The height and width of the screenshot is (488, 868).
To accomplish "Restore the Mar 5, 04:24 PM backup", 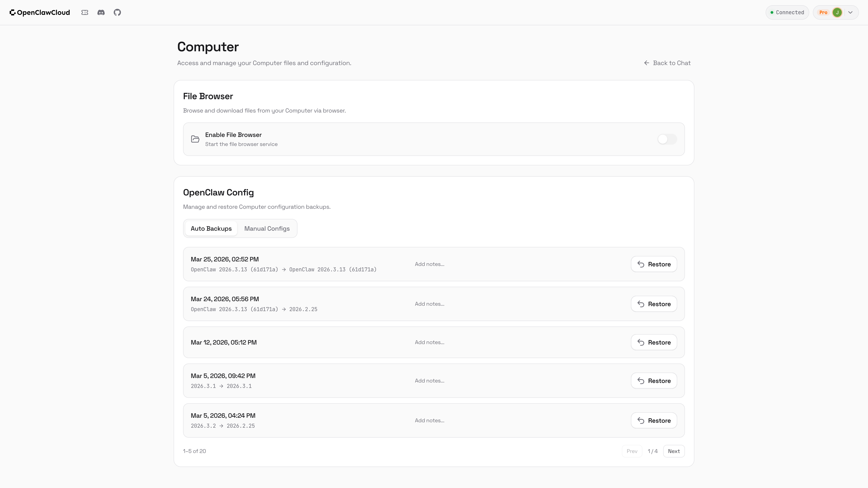I will click(x=654, y=420).
